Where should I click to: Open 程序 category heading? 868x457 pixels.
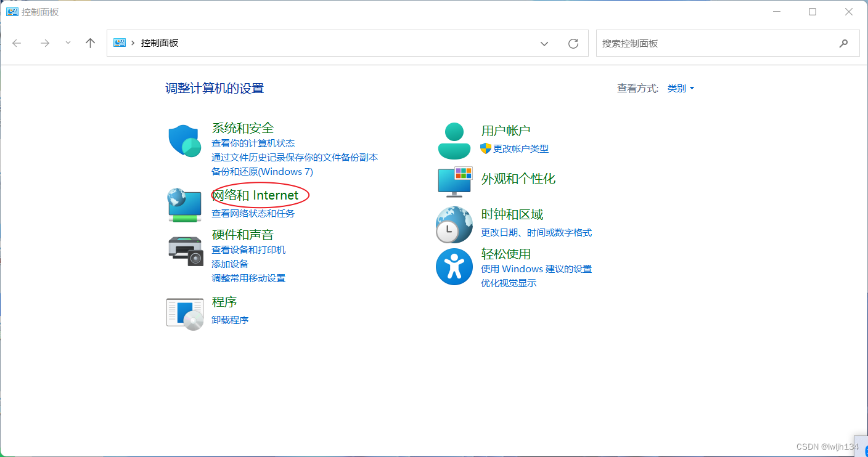[224, 302]
